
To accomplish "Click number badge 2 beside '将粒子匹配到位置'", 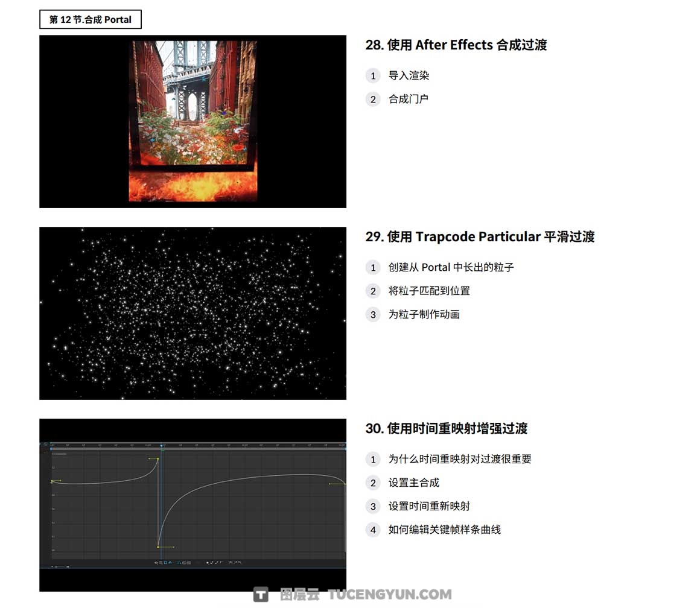I will 373,291.
